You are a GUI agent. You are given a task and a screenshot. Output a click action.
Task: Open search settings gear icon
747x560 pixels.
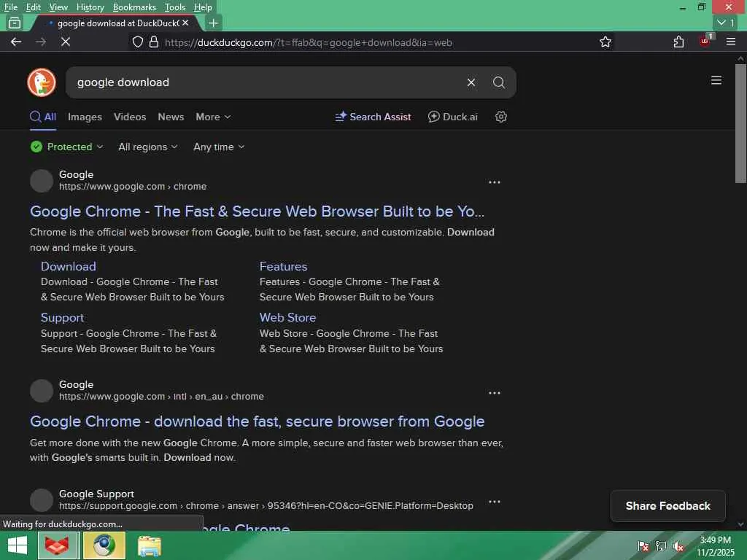(500, 117)
